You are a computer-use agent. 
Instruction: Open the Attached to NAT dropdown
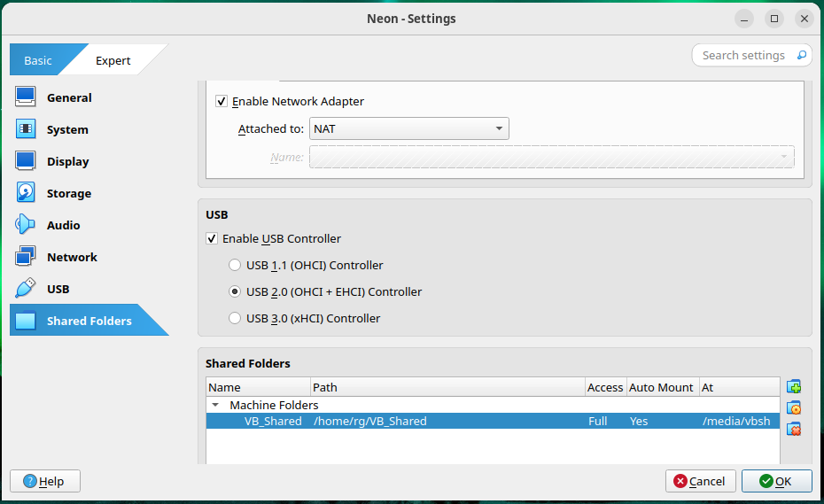pyautogui.click(x=408, y=128)
